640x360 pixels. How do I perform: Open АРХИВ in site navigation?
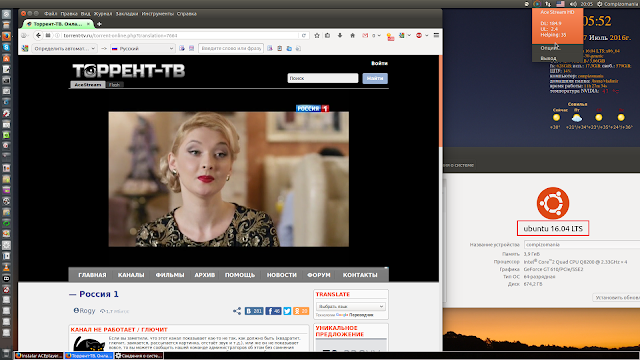click(204, 275)
